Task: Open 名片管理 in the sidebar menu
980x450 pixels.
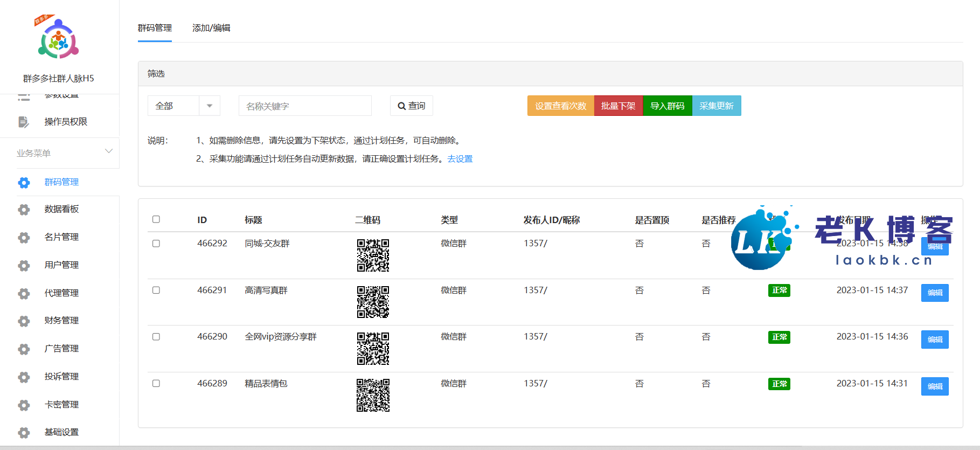Action: (x=61, y=237)
